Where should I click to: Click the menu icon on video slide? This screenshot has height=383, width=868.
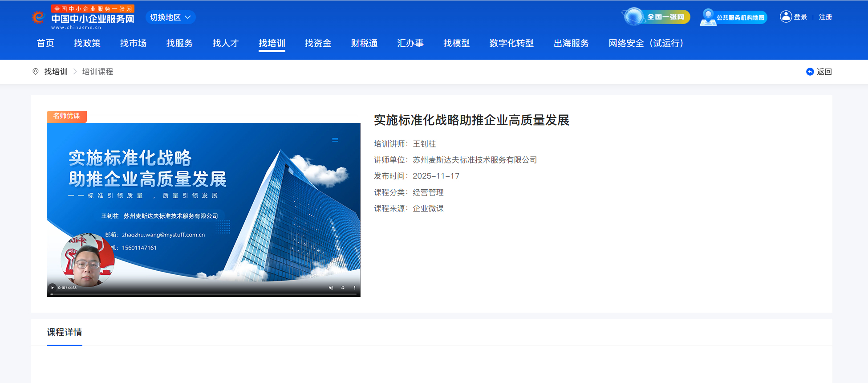pos(335,140)
